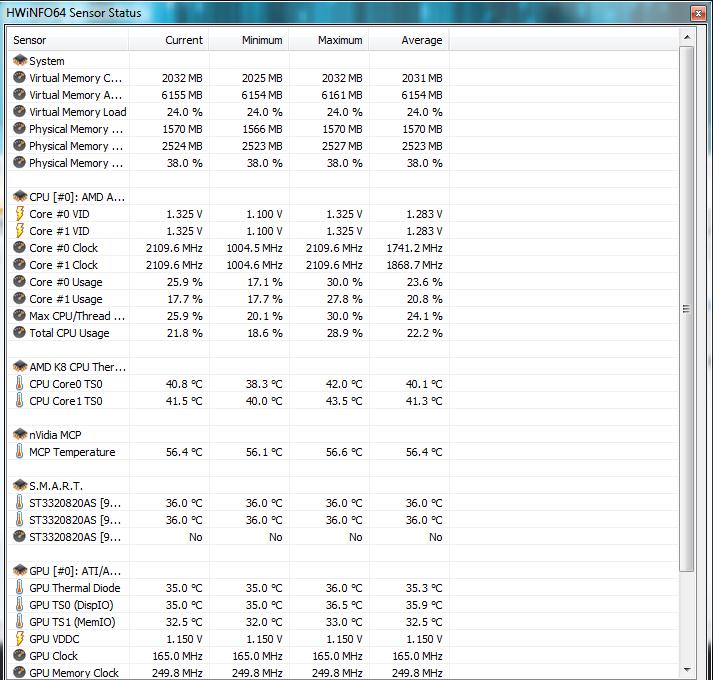Select the GPU Memory Clock row label

click(x=74, y=673)
